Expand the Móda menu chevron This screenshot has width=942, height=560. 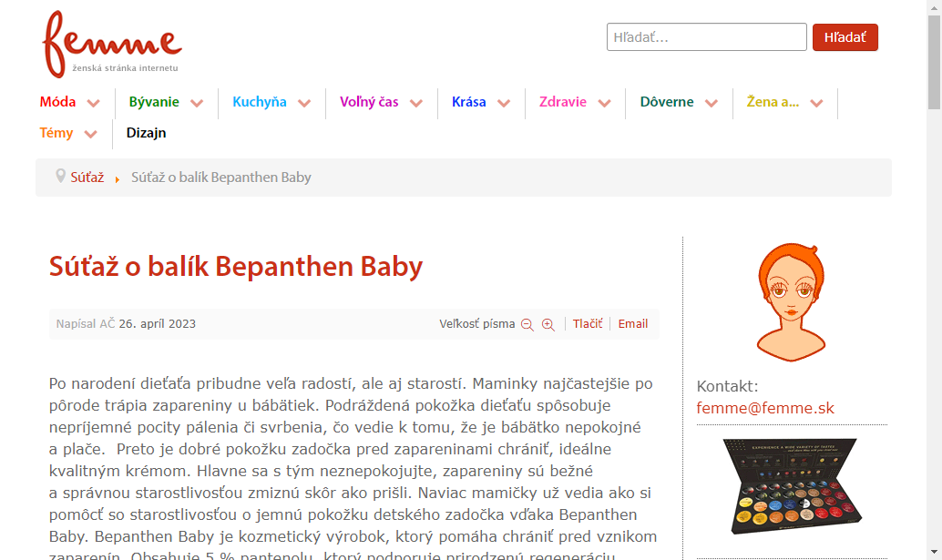(93, 103)
